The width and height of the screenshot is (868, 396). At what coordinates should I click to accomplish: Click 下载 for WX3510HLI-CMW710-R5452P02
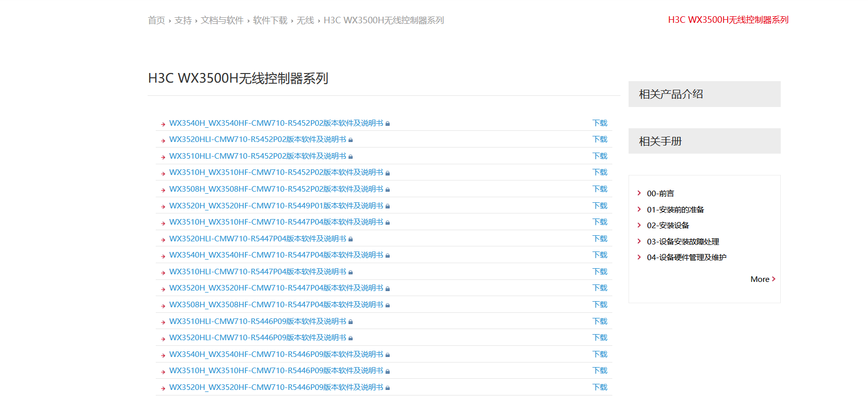(600, 156)
